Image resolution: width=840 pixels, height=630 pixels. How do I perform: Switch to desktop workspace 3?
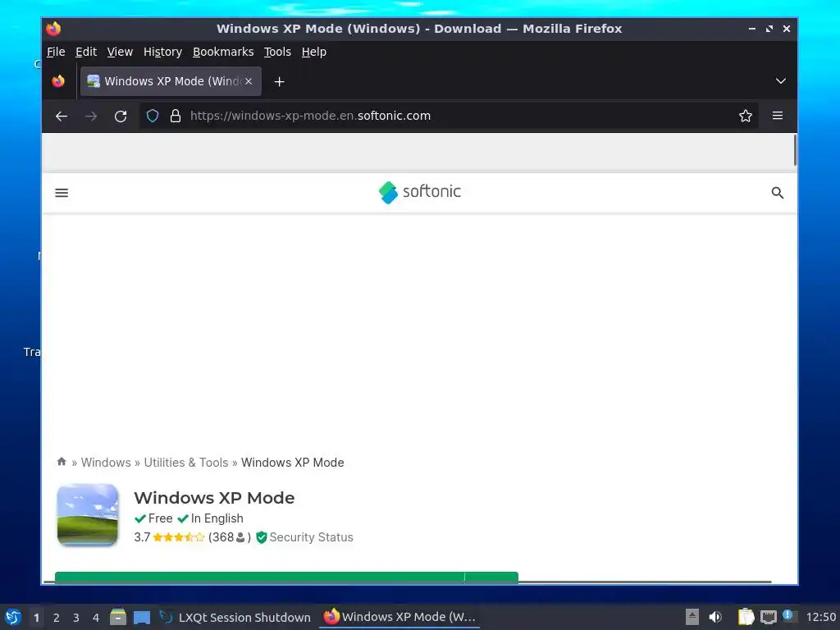click(76, 618)
